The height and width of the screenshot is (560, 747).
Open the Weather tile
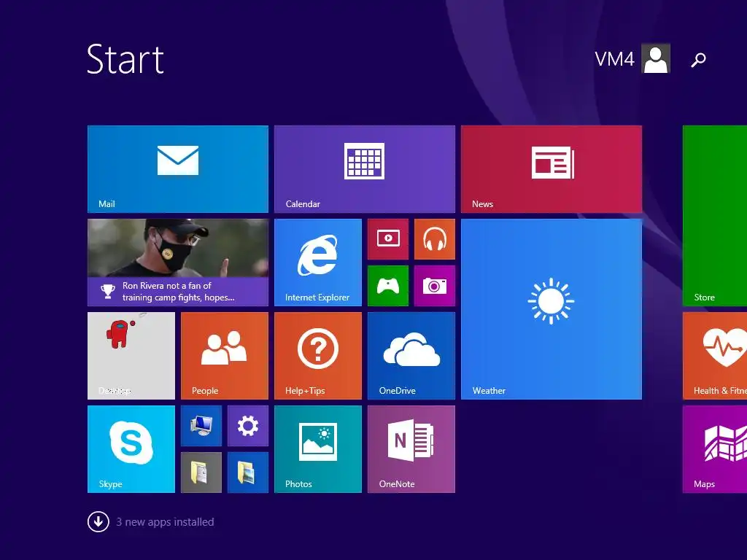(x=551, y=309)
